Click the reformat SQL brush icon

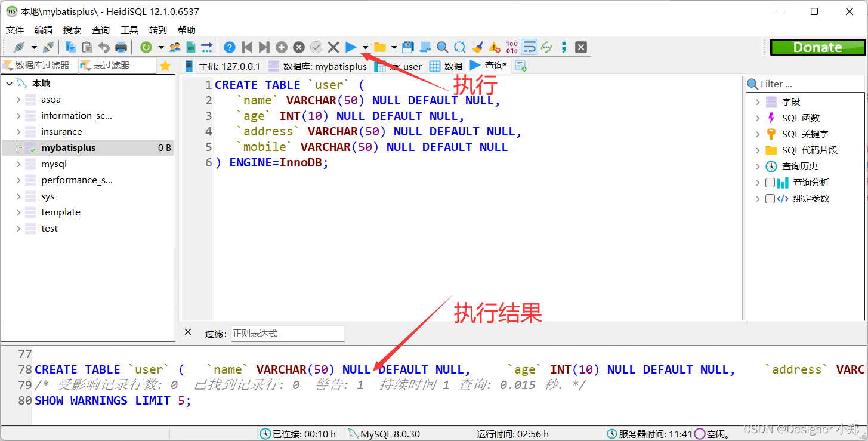click(477, 47)
